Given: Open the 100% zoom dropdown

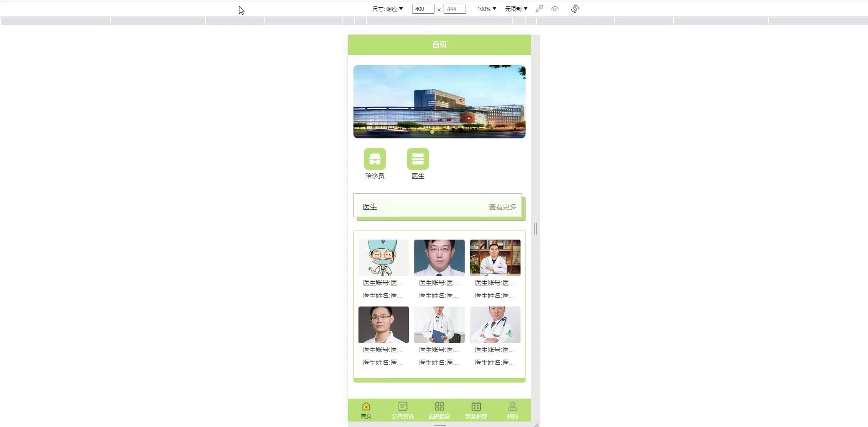Looking at the screenshot, I should [487, 9].
